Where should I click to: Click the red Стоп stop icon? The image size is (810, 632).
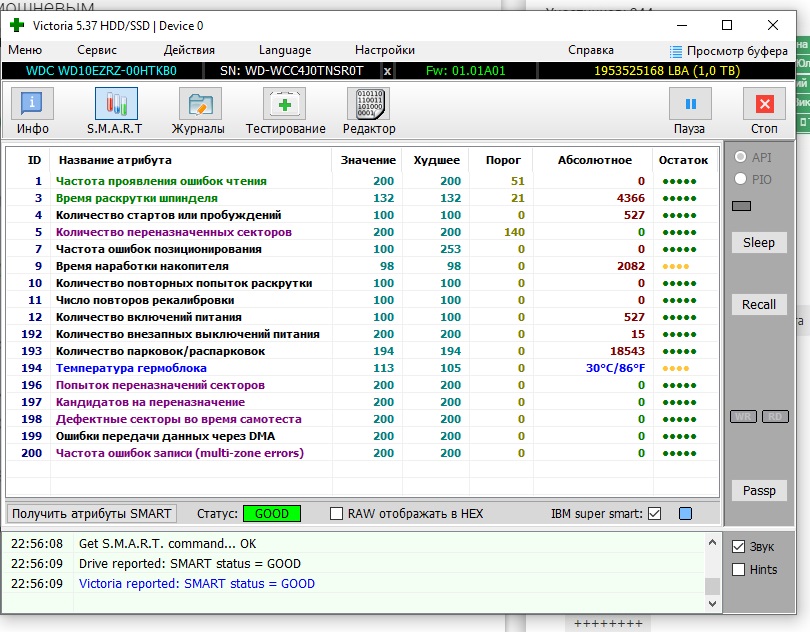point(764,104)
